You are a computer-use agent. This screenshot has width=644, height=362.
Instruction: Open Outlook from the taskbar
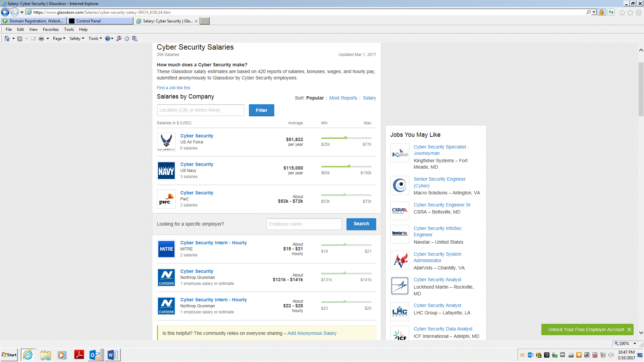coord(95,355)
